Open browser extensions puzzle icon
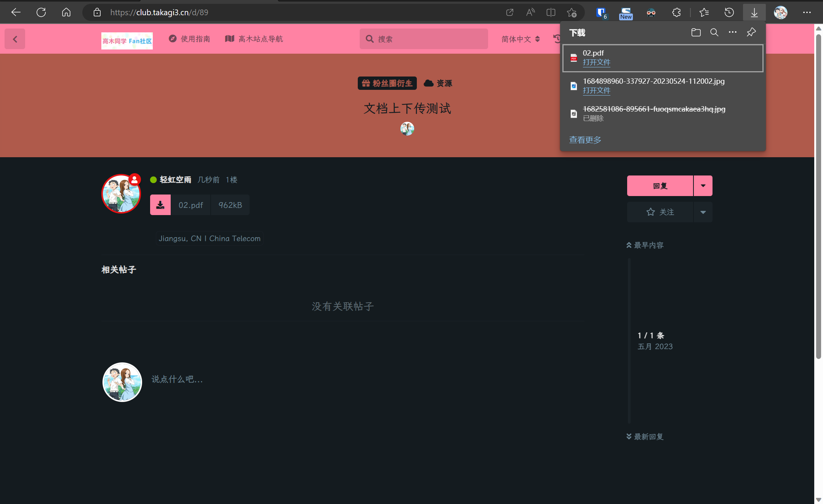This screenshot has width=823, height=504. tap(676, 13)
